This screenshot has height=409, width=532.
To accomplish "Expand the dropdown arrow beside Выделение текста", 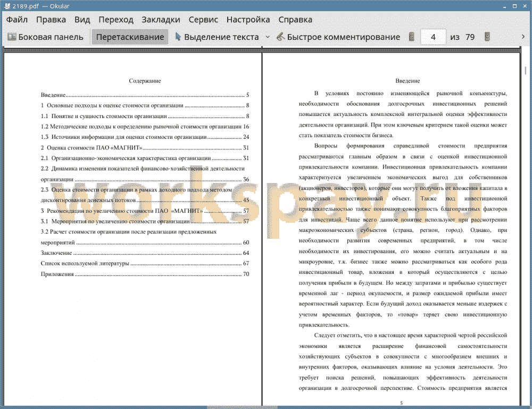I will (268, 37).
